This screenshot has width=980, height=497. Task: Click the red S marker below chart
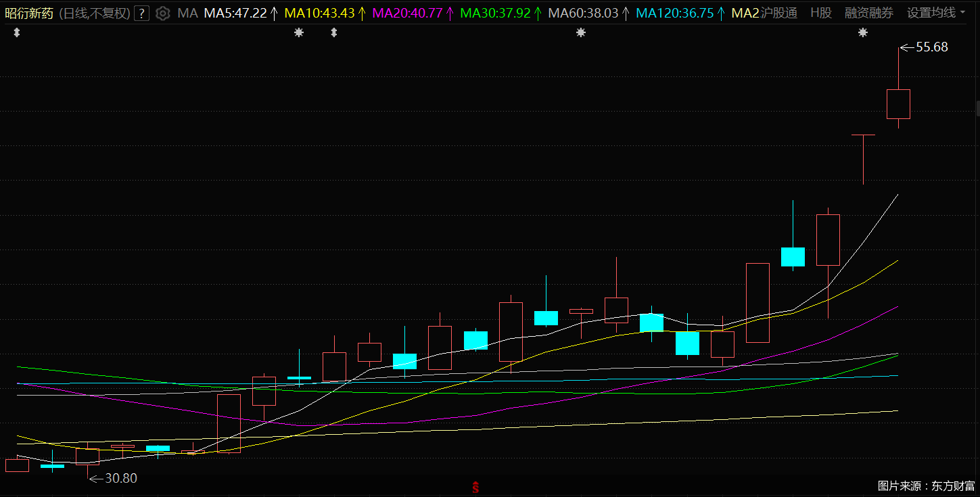pos(475,487)
